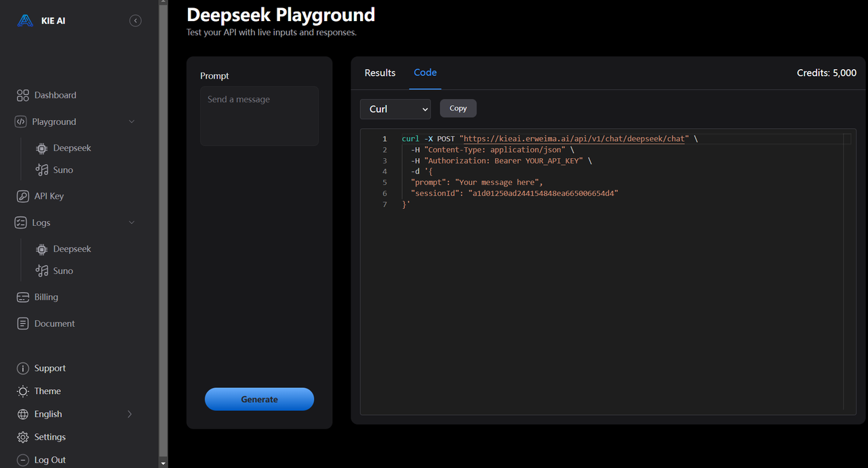Click the code editor vertical scrollbar
868x468 pixels.
846,271
